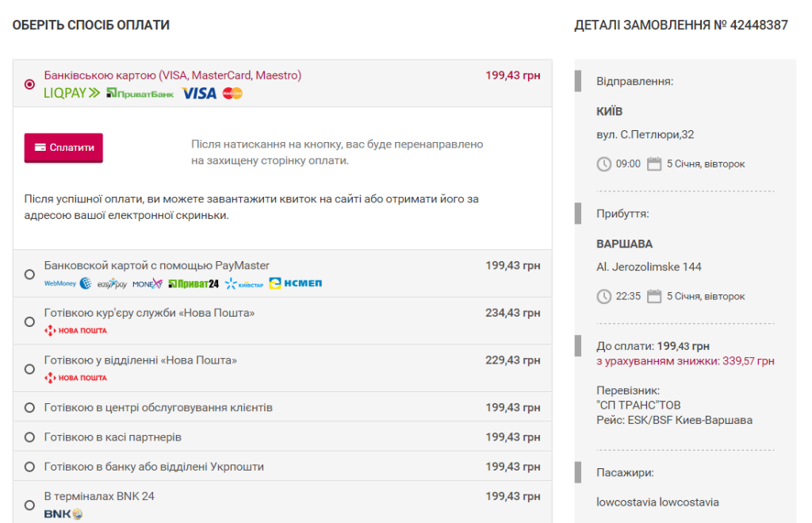Select cash at Nova Poshta branch option
This screenshot has height=523, width=812.
29,368
